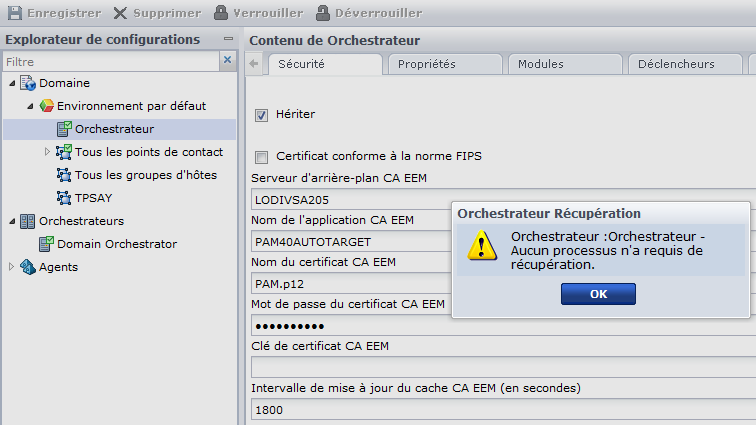
Task: Expand Tous les points de contact
Action: click(x=47, y=152)
